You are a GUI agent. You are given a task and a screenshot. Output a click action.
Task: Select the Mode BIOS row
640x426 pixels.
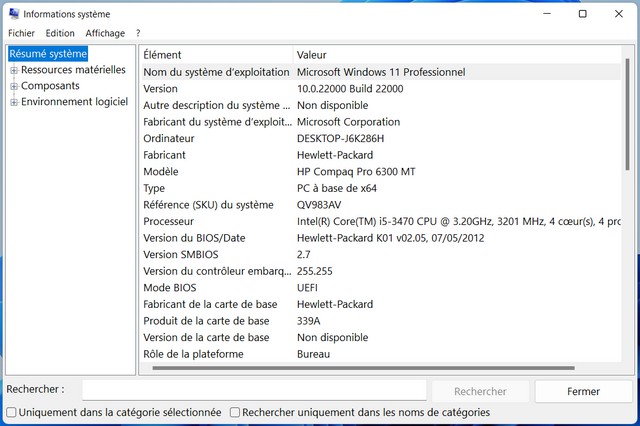380,288
